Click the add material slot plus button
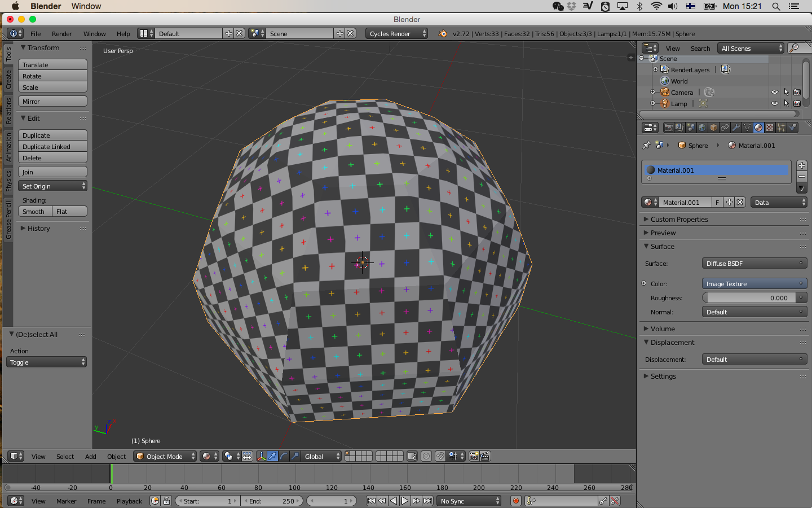 click(801, 165)
